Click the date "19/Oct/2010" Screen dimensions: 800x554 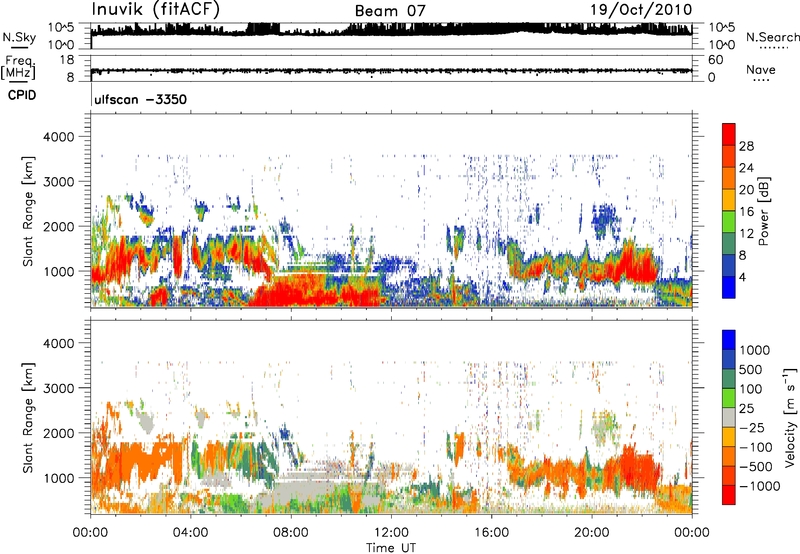641,10
